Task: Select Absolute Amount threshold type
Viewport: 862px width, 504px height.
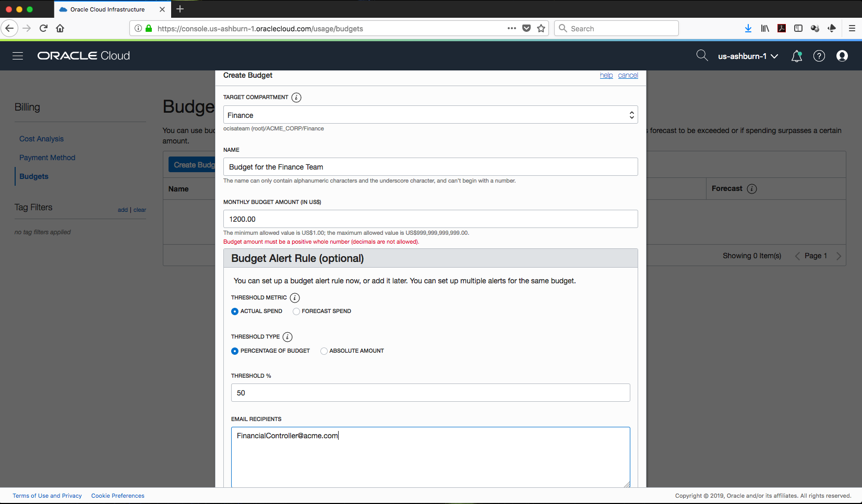Action: point(324,351)
